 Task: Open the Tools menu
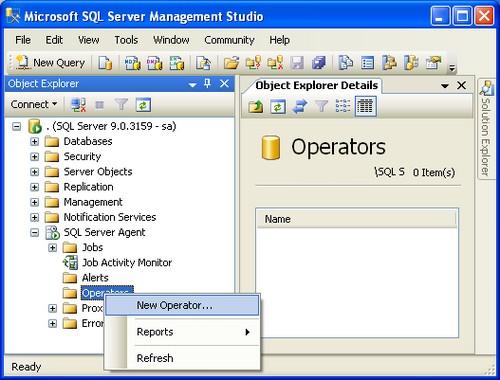(x=126, y=40)
